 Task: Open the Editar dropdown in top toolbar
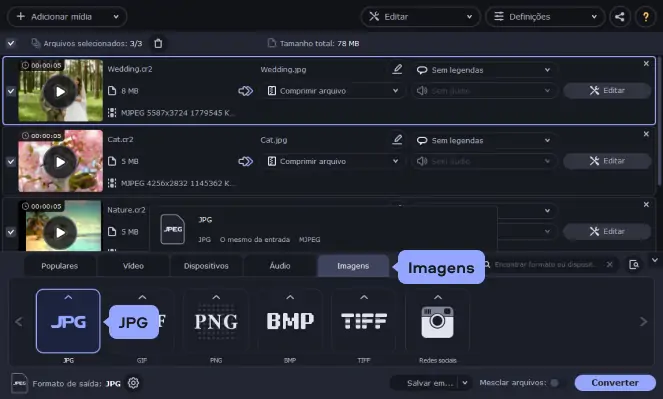click(x=420, y=17)
